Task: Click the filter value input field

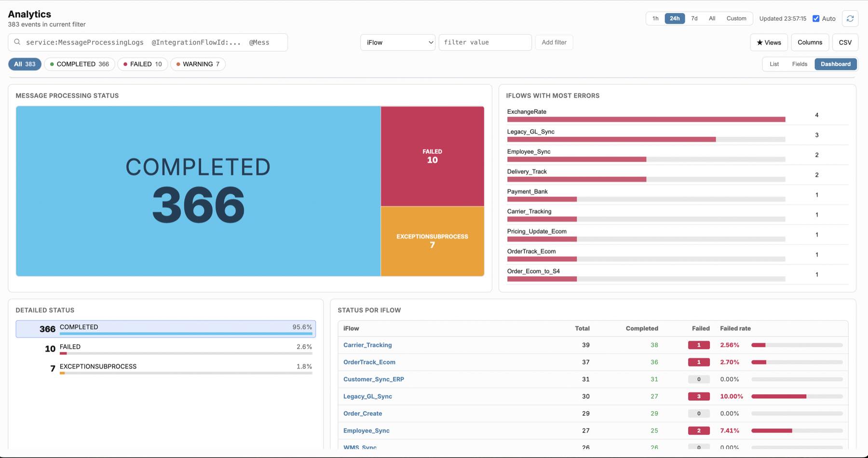Action: pyautogui.click(x=485, y=42)
